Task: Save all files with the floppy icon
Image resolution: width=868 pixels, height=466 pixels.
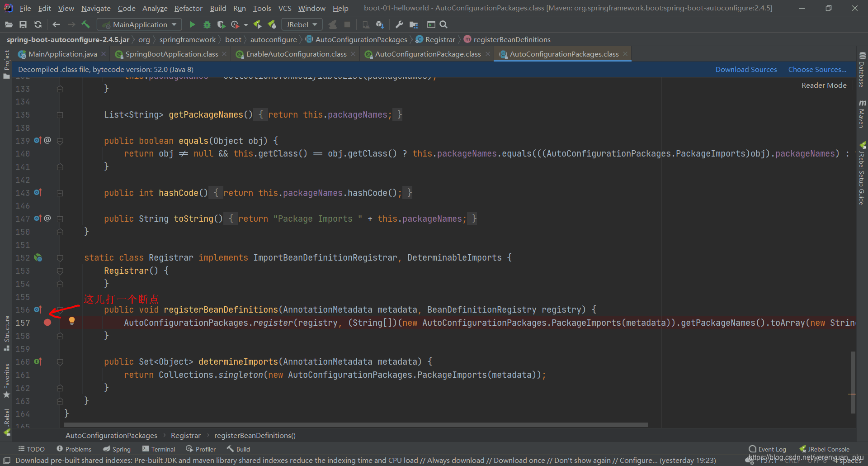Action: [x=23, y=24]
